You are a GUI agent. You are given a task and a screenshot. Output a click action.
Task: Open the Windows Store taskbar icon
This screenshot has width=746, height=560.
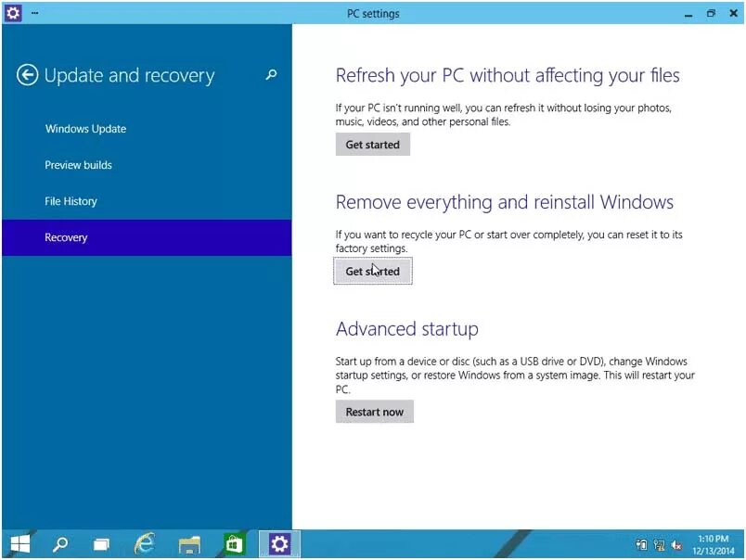pyautogui.click(x=234, y=544)
